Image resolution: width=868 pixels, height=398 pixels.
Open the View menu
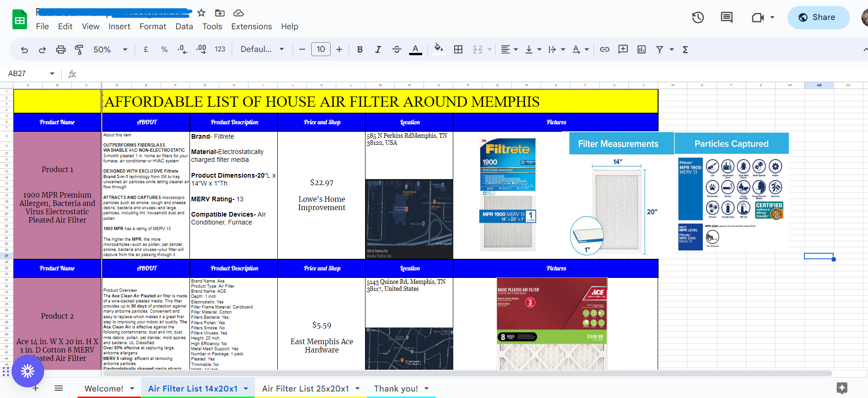(x=91, y=26)
